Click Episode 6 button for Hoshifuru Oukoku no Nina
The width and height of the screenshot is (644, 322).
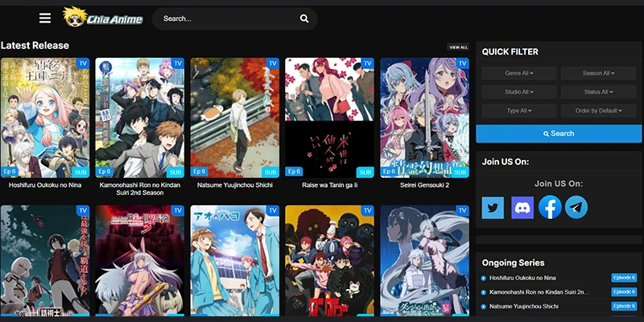point(624,278)
